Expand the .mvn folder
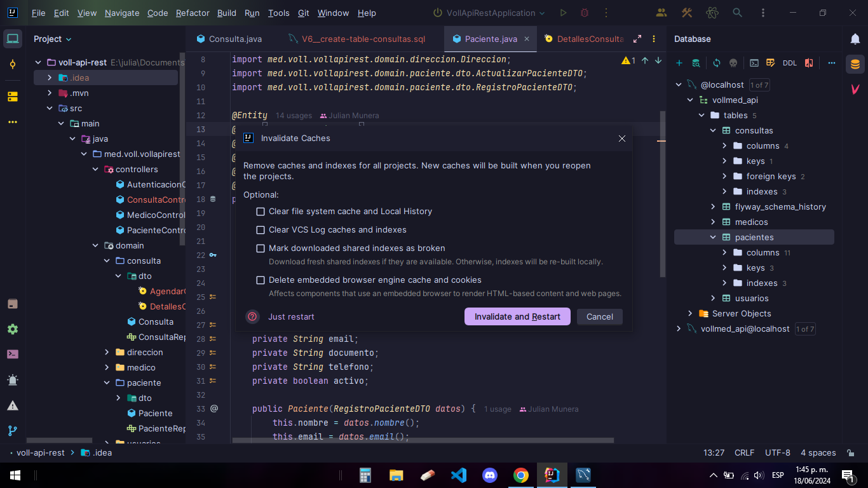Viewport: 868px width, 488px height. click(50, 93)
